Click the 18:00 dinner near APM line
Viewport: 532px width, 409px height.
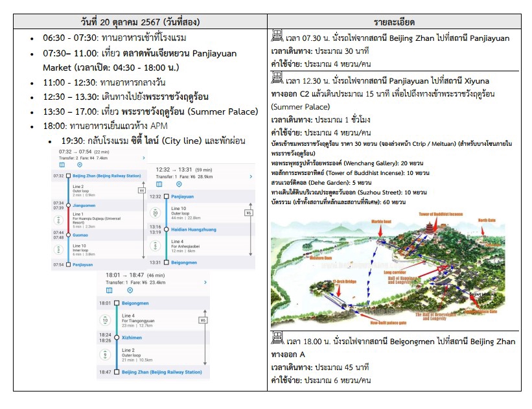tap(105, 126)
